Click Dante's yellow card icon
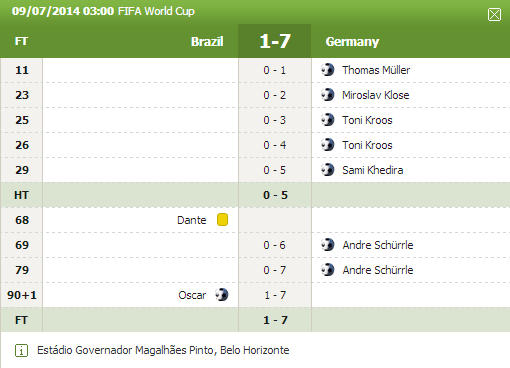 tap(222, 220)
